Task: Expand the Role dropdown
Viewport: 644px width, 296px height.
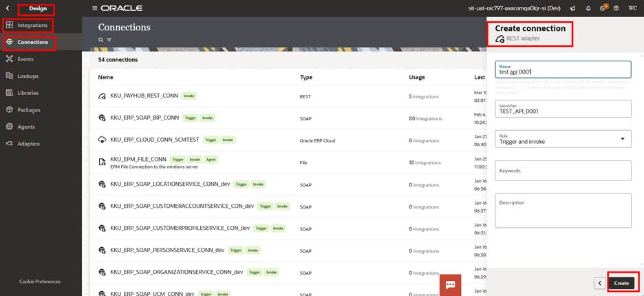Action: [623, 139]
